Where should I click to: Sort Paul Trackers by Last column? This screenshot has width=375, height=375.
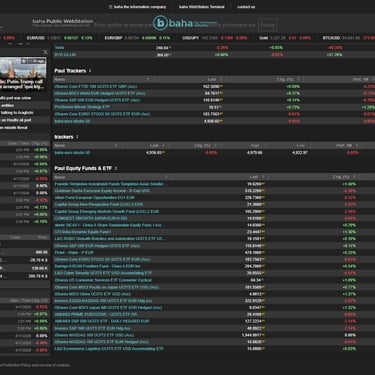click(x=212, y=79)
